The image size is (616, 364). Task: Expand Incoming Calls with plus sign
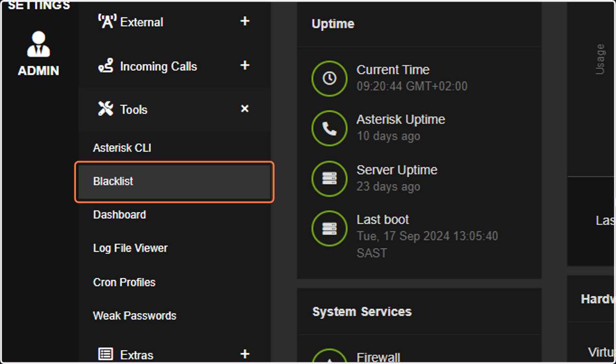tap(245, 66)
